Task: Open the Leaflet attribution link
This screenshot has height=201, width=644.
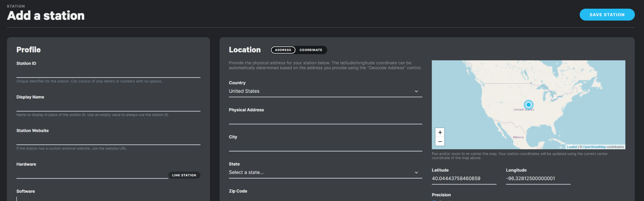Action: pos(572,147)
